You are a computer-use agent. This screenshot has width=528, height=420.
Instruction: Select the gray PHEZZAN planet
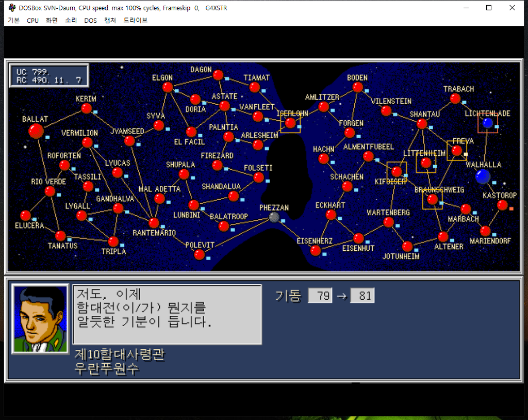(274, 217)
